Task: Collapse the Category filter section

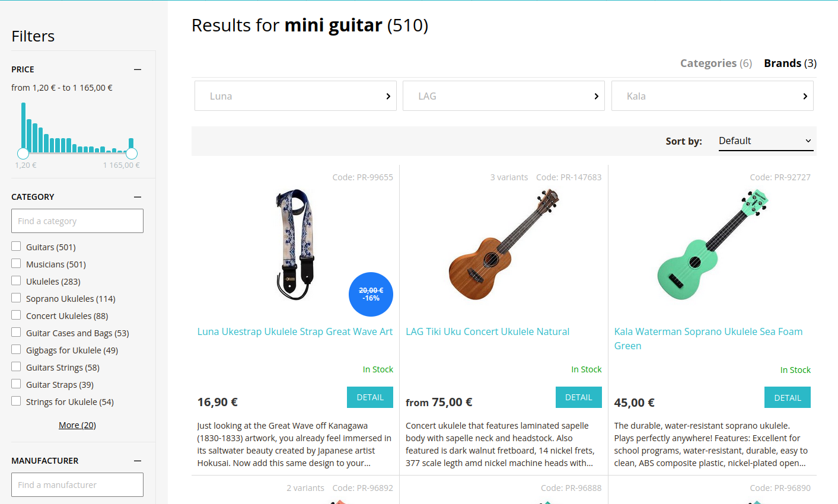Action: [138, 197]
